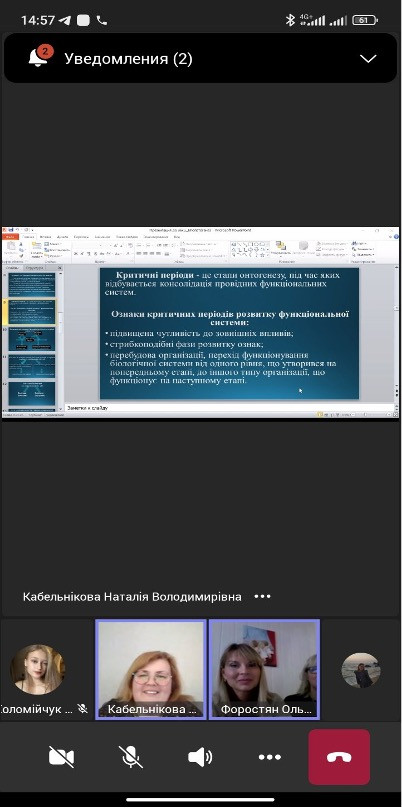Viewport: 402px width, 808px height.
Task: Tap slide heading Критичні періоди
Action: pos(154,275)
